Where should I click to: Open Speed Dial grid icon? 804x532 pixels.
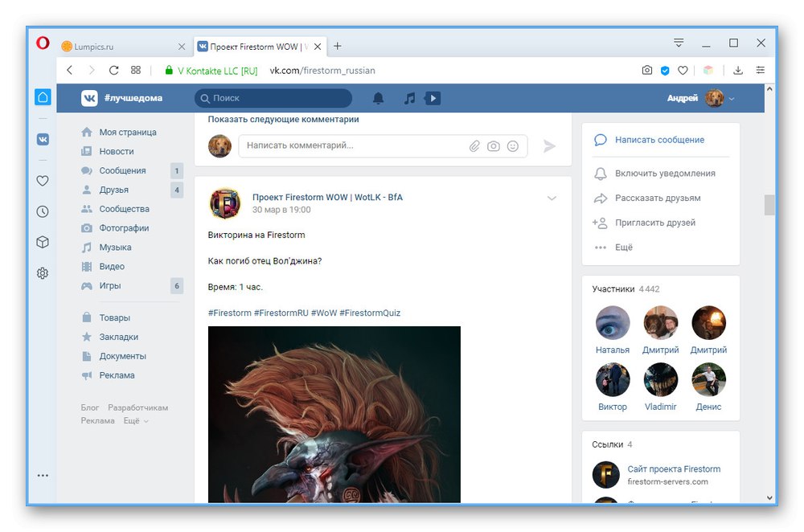[136, 70]
